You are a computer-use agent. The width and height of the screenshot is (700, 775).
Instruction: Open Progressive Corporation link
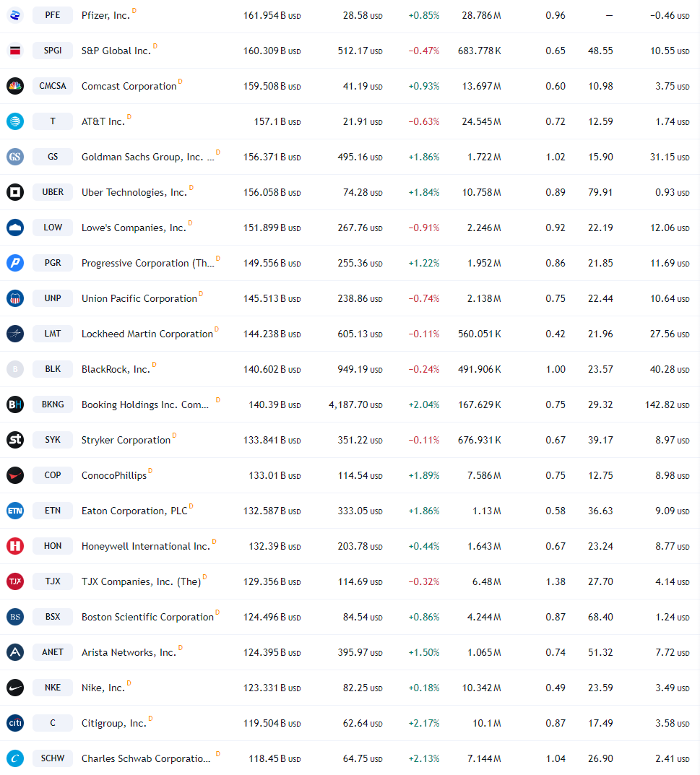click(x=148, y=264)
